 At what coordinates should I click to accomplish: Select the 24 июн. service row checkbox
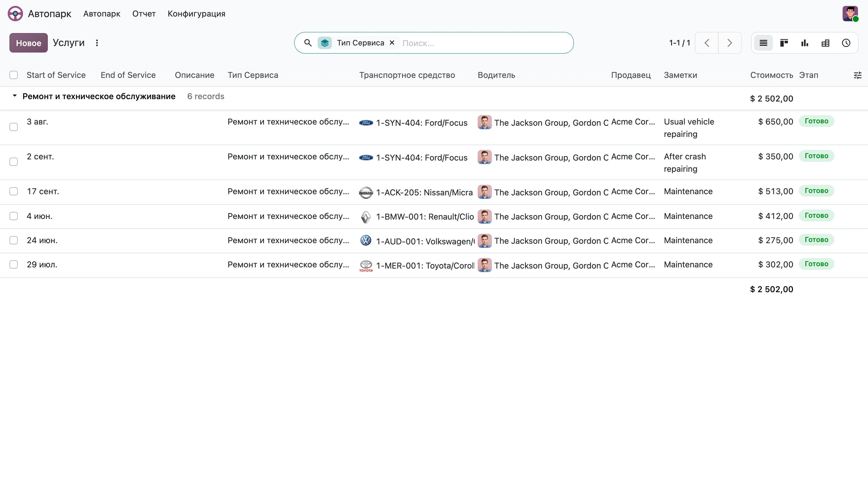(14, 241)
